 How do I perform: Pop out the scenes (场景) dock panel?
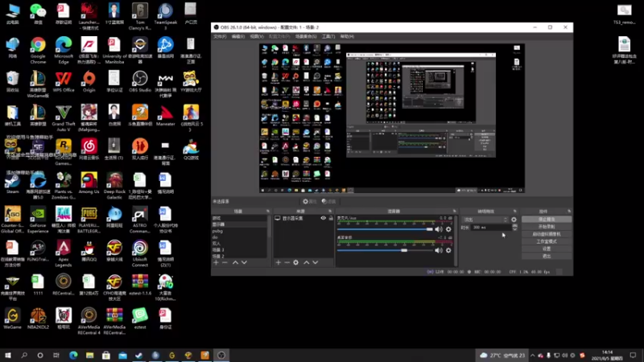coord(268,211)
